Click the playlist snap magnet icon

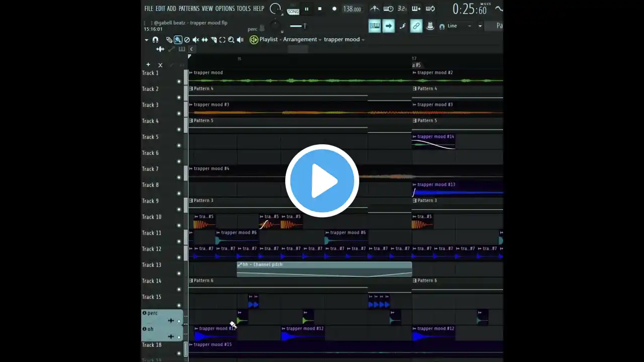[x=155, y=40]
